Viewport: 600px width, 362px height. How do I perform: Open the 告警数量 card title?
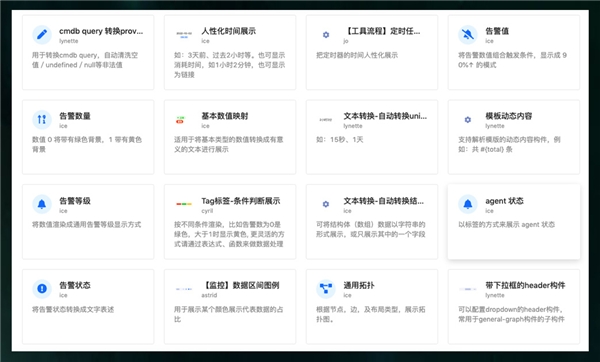tap(75, 116)
